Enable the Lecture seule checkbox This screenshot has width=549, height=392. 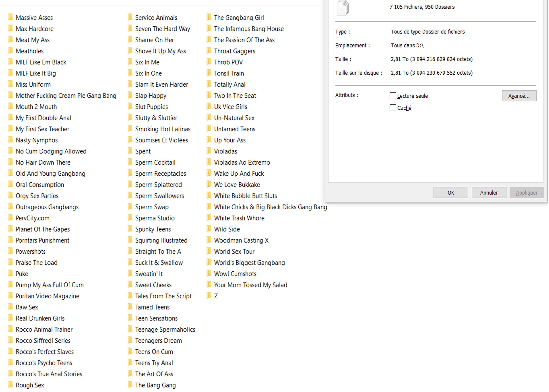click(393, 96)
